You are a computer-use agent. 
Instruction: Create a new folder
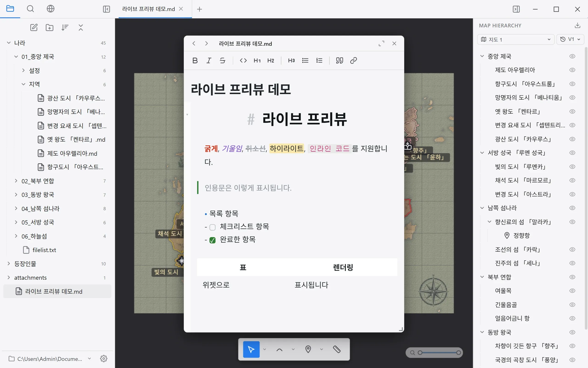tap(50, 28)
